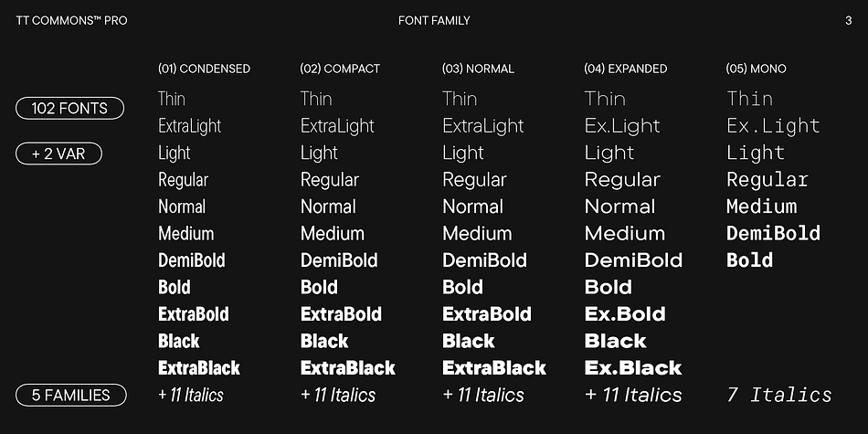The image size is (868, 434).
Task: Click + 11 Italics under Condensed
Action: 191,395
